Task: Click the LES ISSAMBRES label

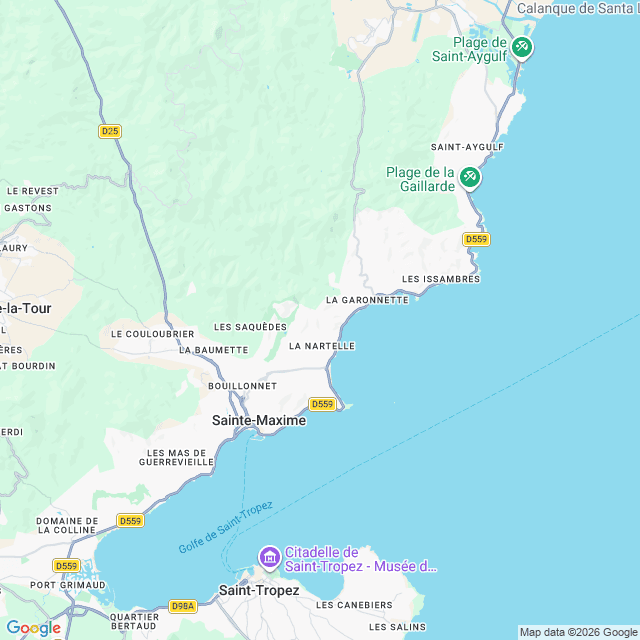Action: coord(441,279)
